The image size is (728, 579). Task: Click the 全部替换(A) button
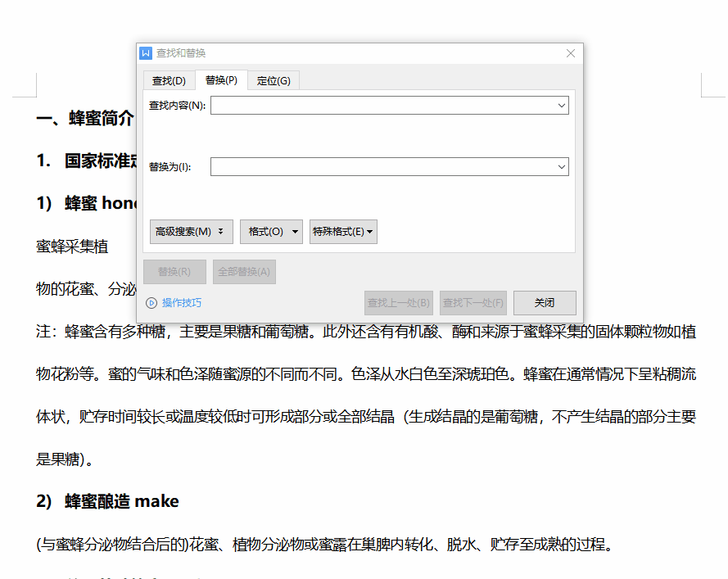(244, 272)
